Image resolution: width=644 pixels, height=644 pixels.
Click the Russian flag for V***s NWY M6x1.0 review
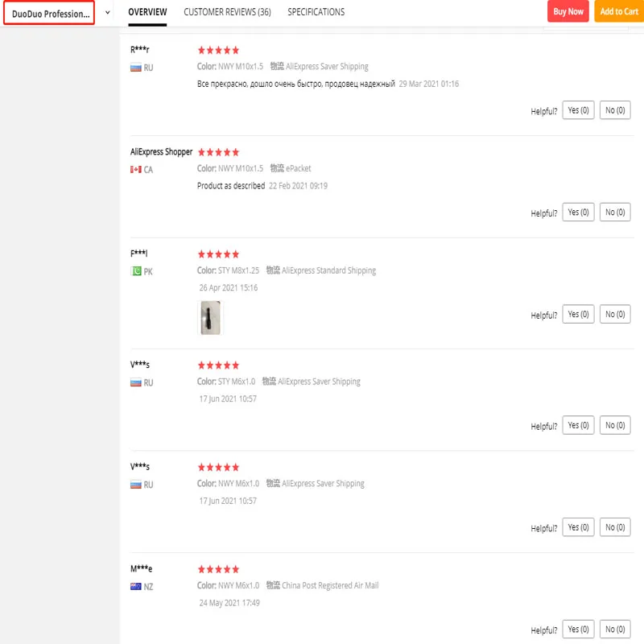coord(136,485)
